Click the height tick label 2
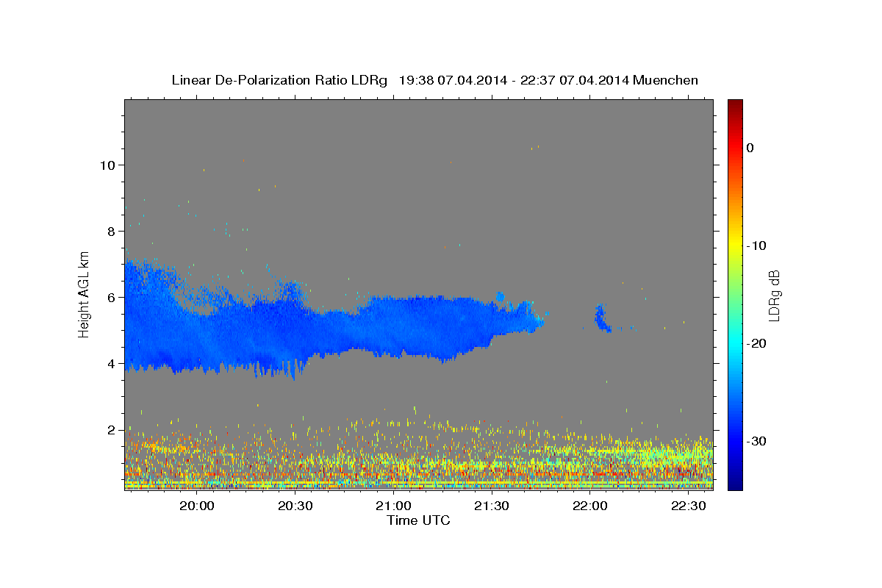882x588 pixels. 113,429
